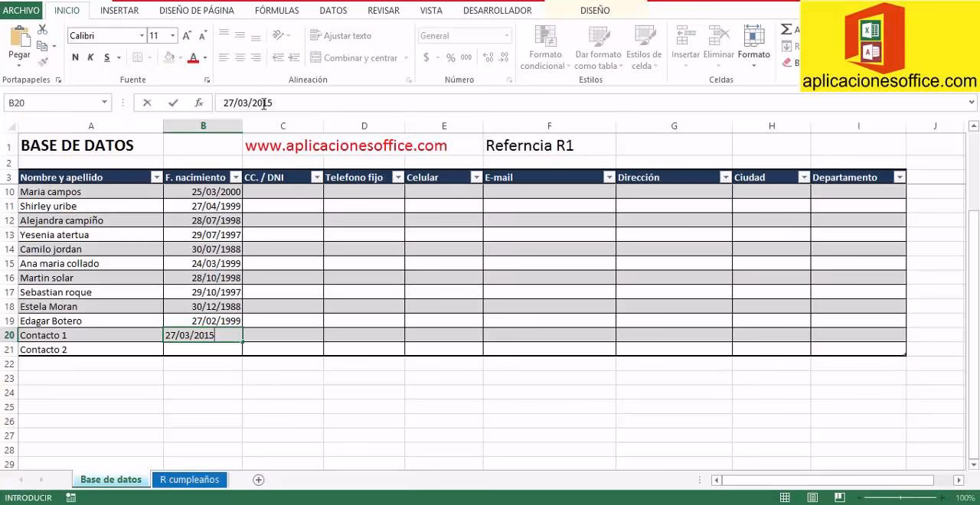The height and width of the screenshot is (505, 980).
Task: Open the R cumpleaños sheet tab
Action: [189, 480]
